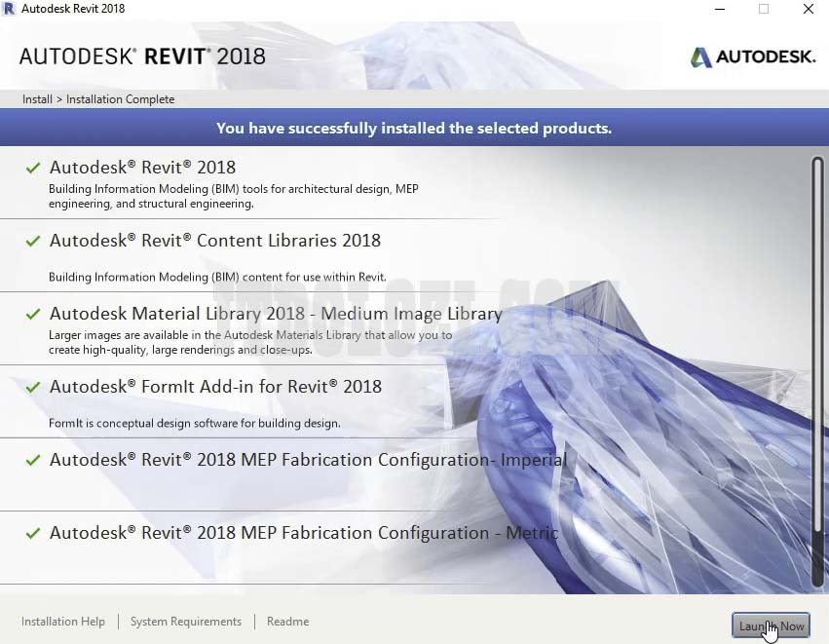829x644 pixels.
Task: Click the Launch Now button
Action: [771, 625]
